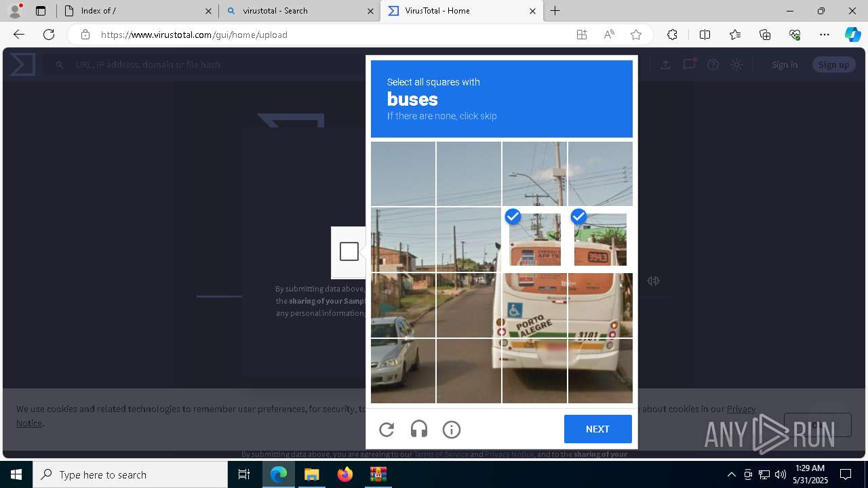Click the VirusTotal upload icon
The height and width of the screenshot is (488, 868).
coord(665,64)
